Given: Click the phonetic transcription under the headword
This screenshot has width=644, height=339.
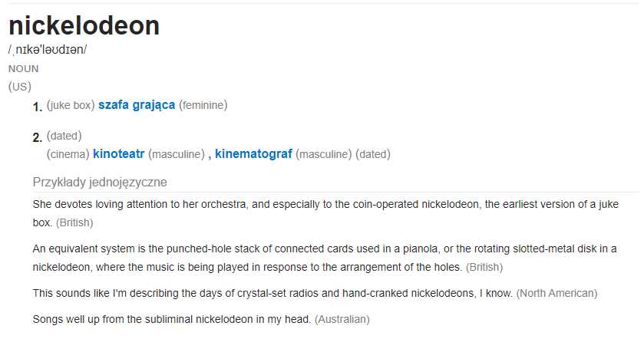Looking at the screenshot, I should tap(48, 50).
